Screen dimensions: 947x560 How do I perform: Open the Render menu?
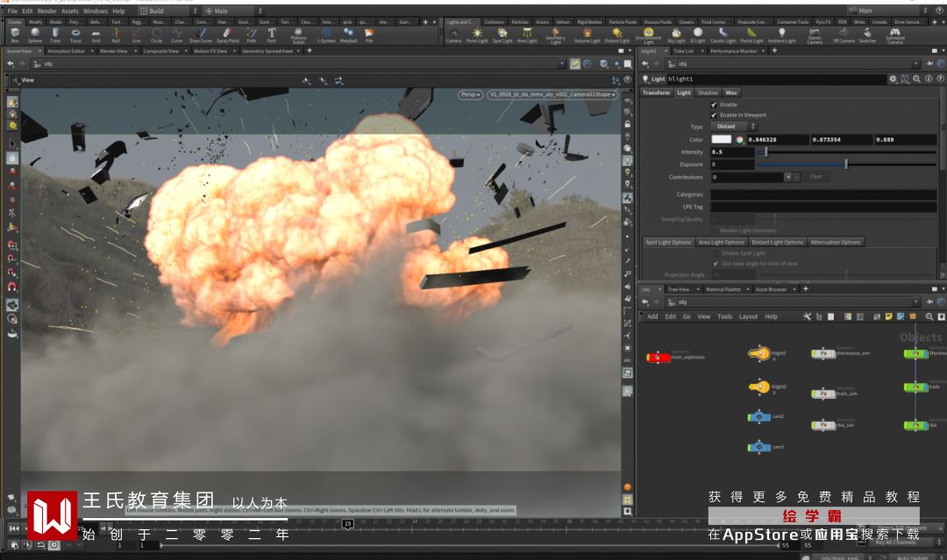coord(46,11)
